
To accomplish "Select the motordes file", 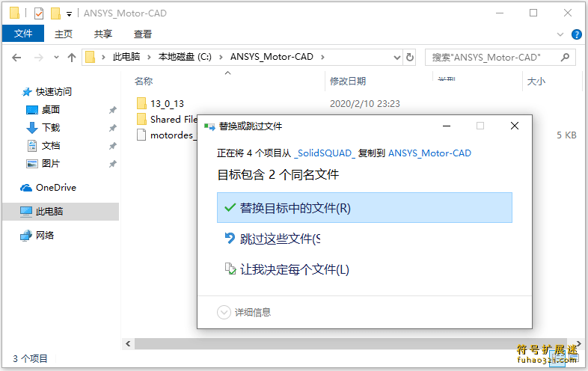I will point(173,135).
